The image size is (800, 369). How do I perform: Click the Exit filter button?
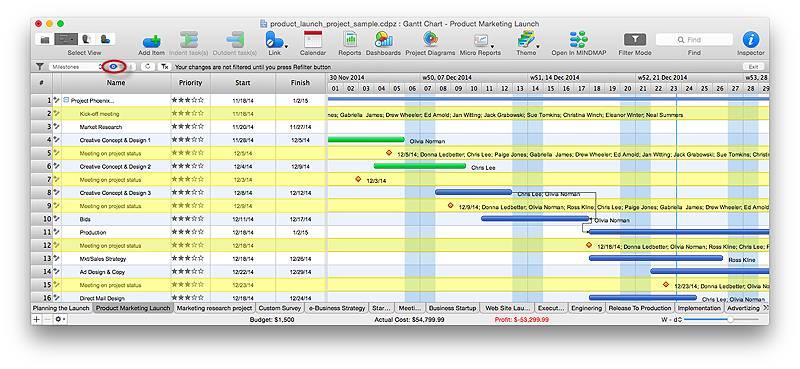[x=753, y=66]
